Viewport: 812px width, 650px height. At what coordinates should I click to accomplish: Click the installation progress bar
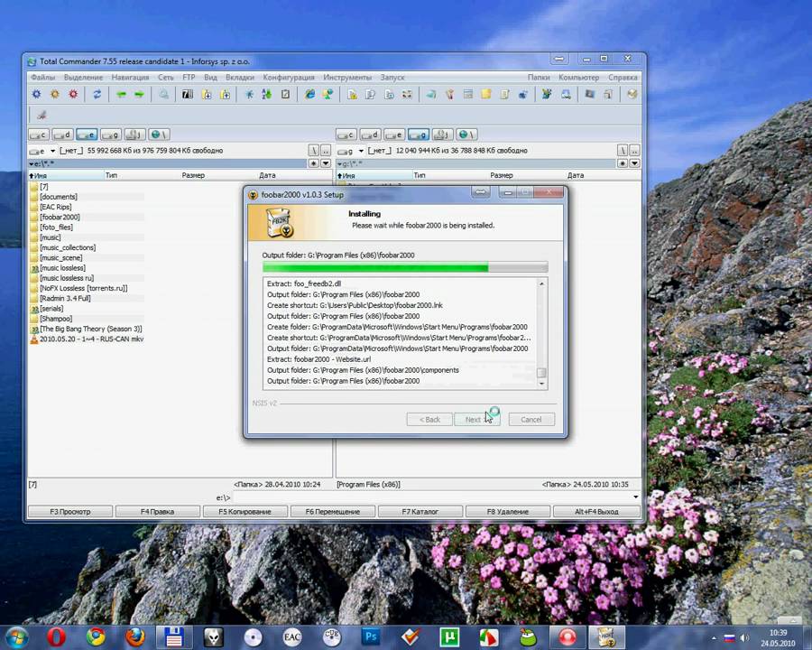click(405, 267)
